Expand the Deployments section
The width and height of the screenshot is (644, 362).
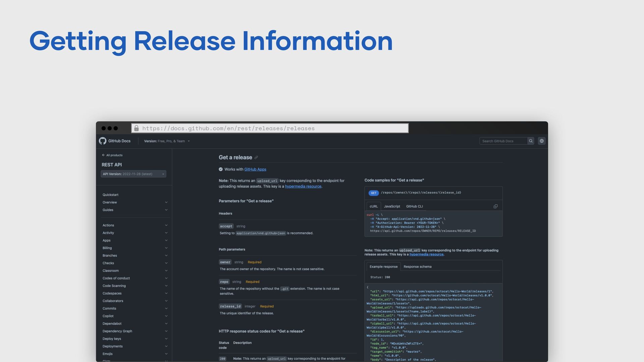point(135,346)
